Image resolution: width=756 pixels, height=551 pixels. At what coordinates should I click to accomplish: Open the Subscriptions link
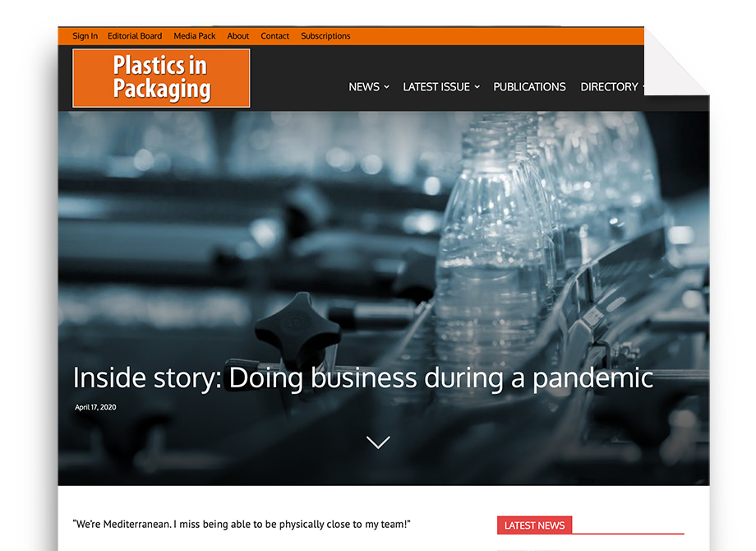[325, 36]
